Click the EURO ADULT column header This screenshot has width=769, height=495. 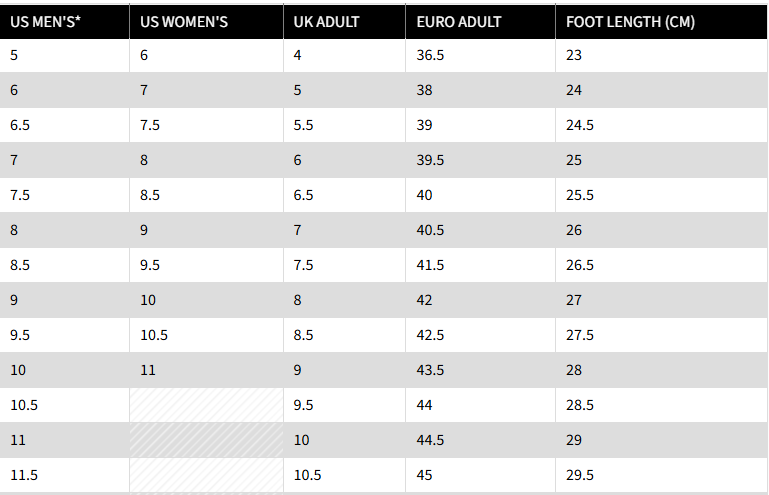(x=459, y=21)
